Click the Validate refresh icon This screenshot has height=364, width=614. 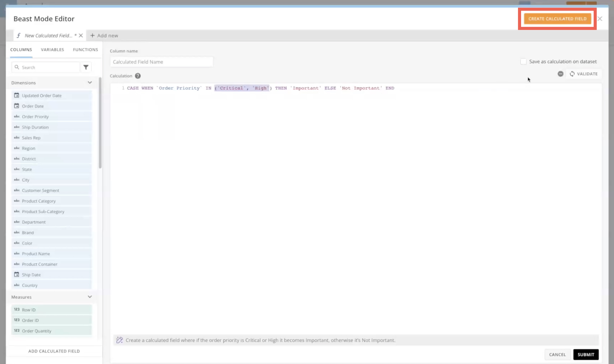tap(572, 74)
